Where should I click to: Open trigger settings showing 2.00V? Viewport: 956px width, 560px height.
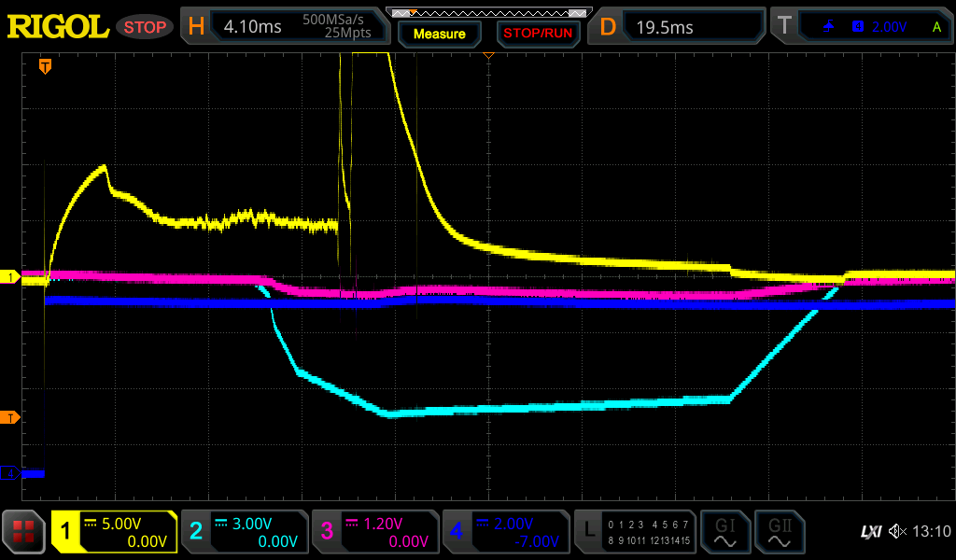[861, 27]
